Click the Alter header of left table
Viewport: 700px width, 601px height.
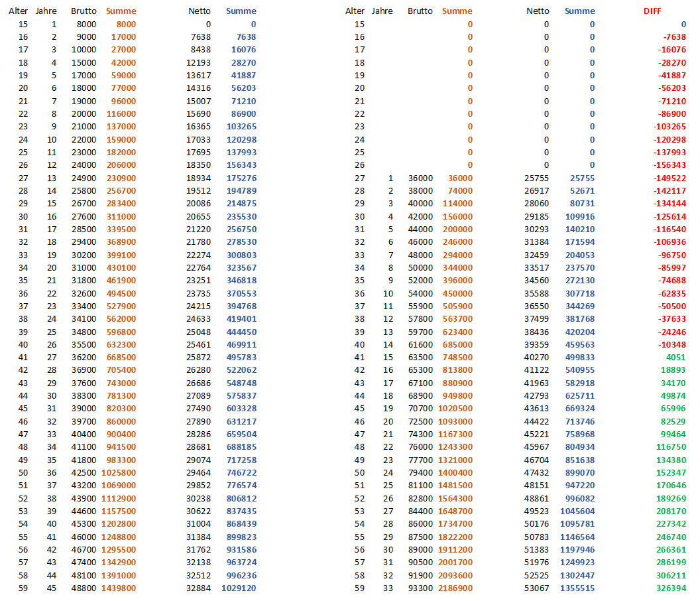(19, 11)
